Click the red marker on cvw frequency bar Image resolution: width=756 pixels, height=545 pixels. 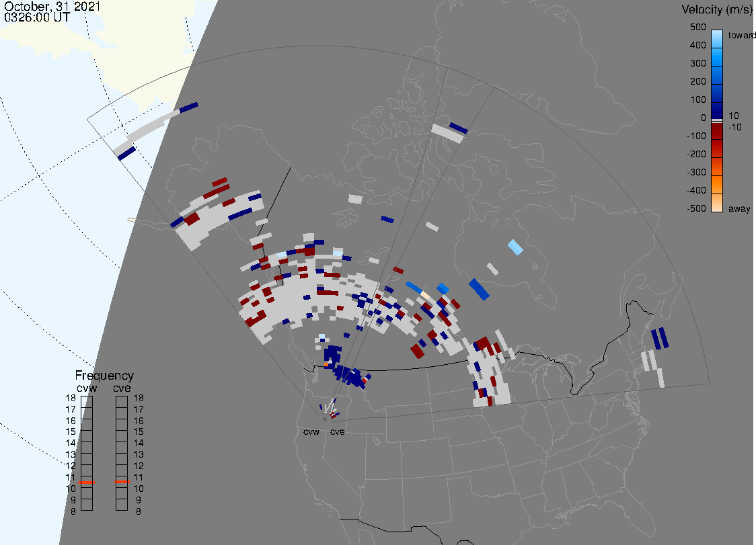[x=87, y=483]
